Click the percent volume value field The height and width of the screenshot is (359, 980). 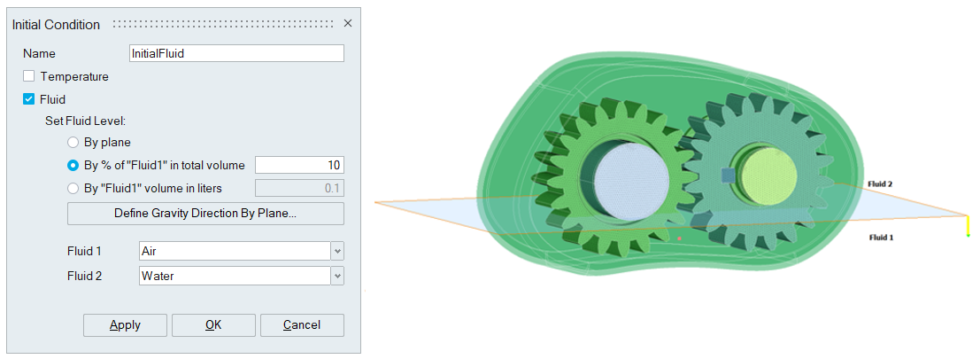(298, 165)
